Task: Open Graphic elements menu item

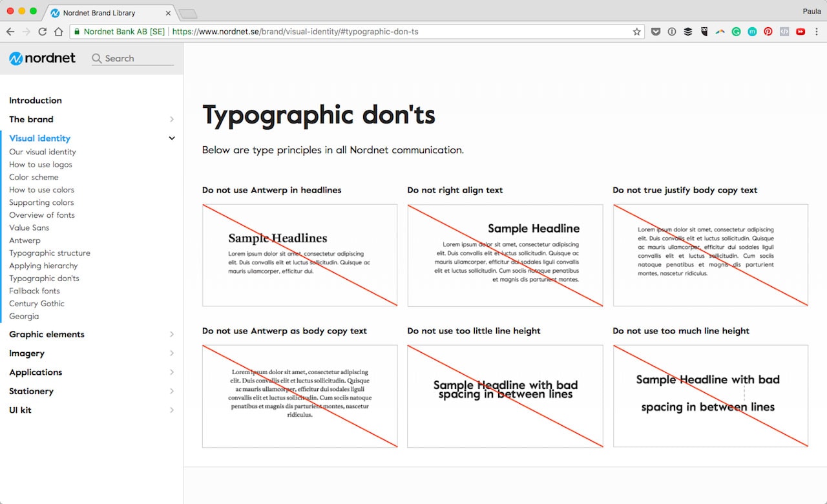Action: [47, 335]
